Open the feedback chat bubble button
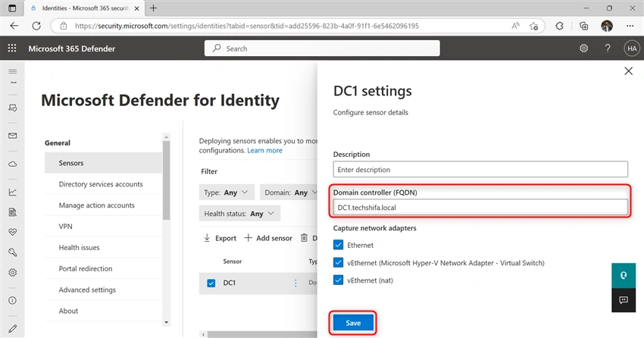This screenshot has height=338, width=644. point(624,300)
